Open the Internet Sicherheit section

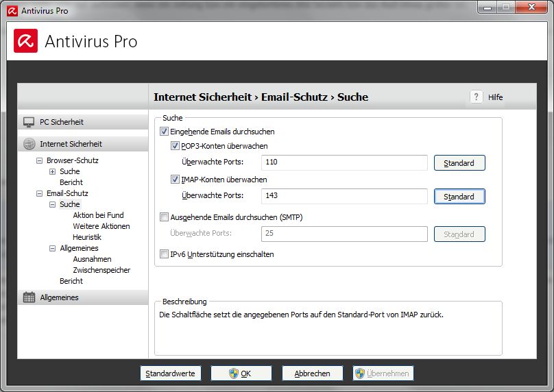[83, 144]
